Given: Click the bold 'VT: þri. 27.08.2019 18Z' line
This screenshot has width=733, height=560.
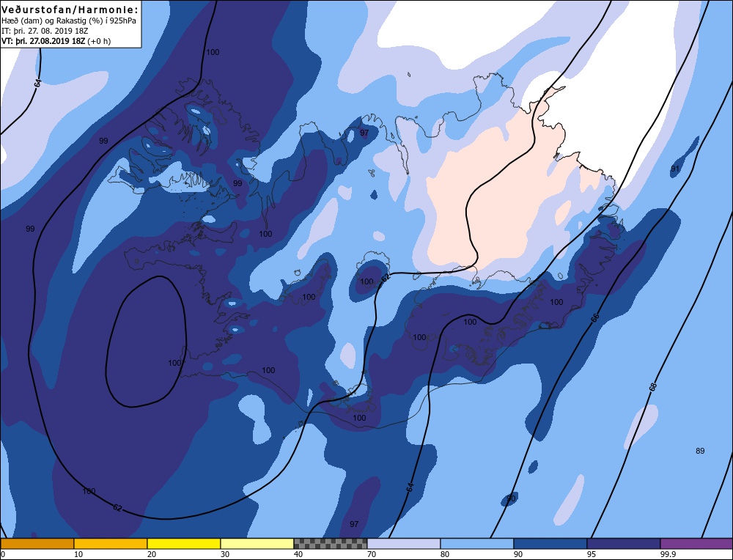Looking at the screenshot, I should (43, 41).
